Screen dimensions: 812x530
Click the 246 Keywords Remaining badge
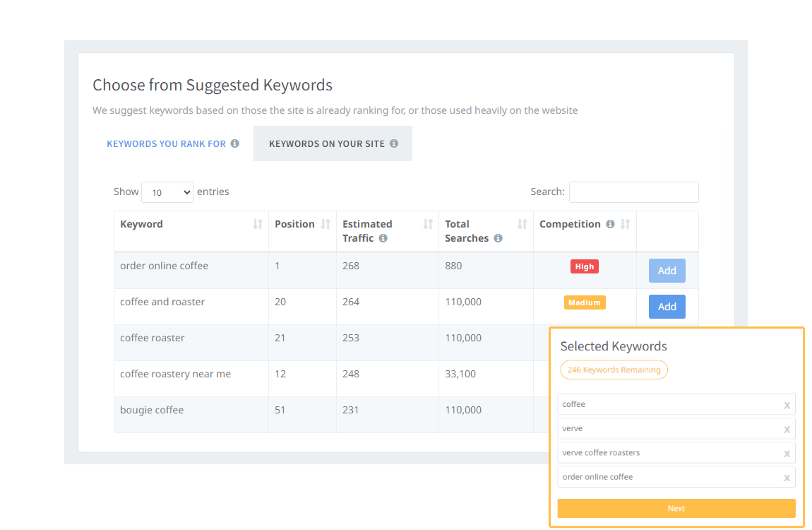pyautogui.click(x=614, y=370)
